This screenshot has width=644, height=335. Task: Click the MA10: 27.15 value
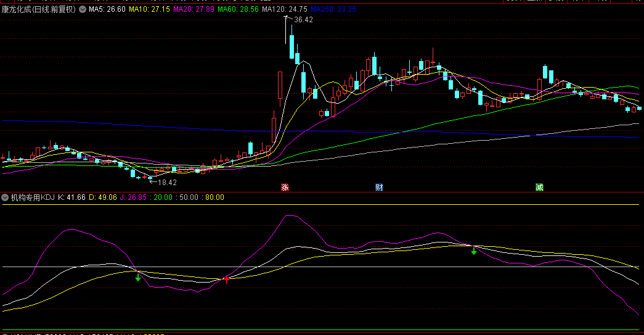pyautogui.click(x=150, y=9)
